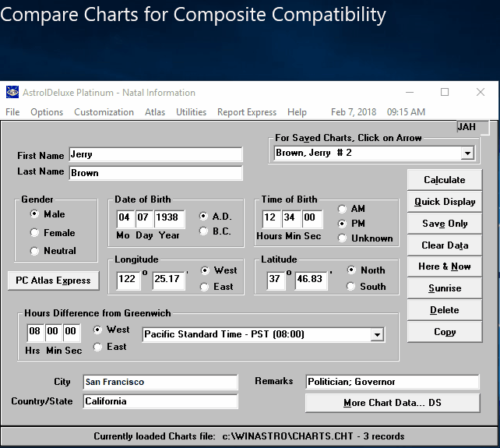Set longitude direction to East

[x=206, y=287]
